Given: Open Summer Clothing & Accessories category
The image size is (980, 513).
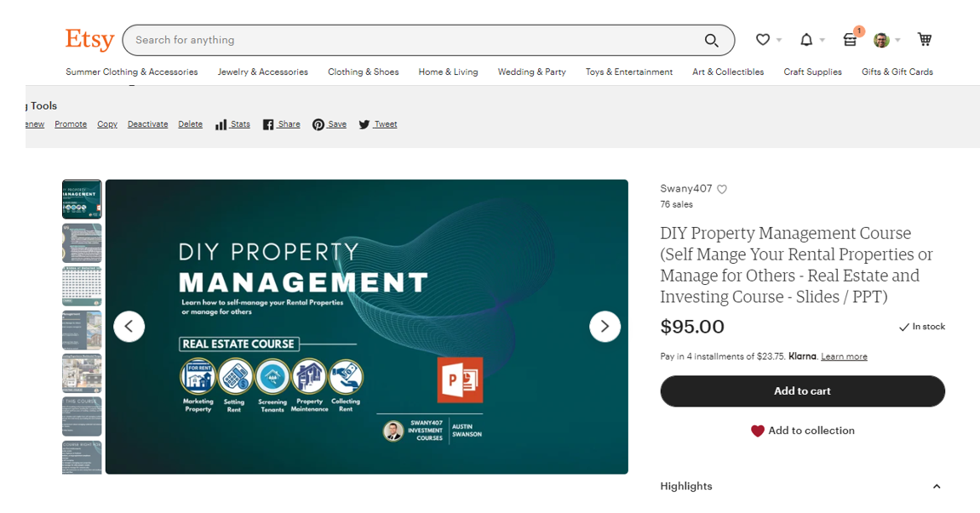Looking at the screenshot, I should click(132, 71).
